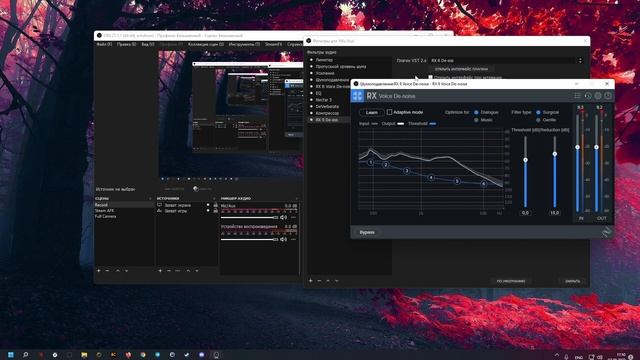Image resolution: width=640 pixels, height=360 pixels.
Task: Expand the Audio Mixer panel header menu
Action: pos(297,198)
